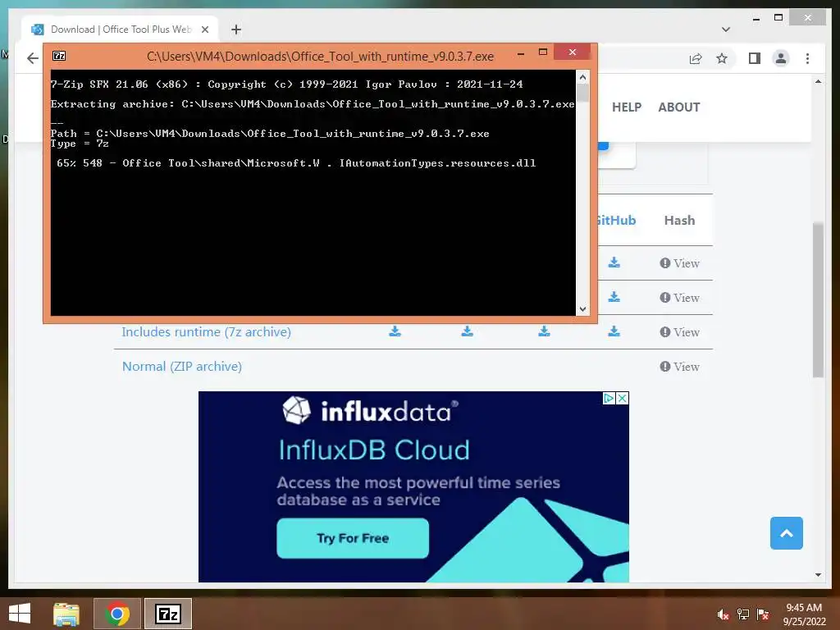This screenshot has height=630, width=840.
Task: Click first download icon in 7z archive row
Action: tap(395, 331)
